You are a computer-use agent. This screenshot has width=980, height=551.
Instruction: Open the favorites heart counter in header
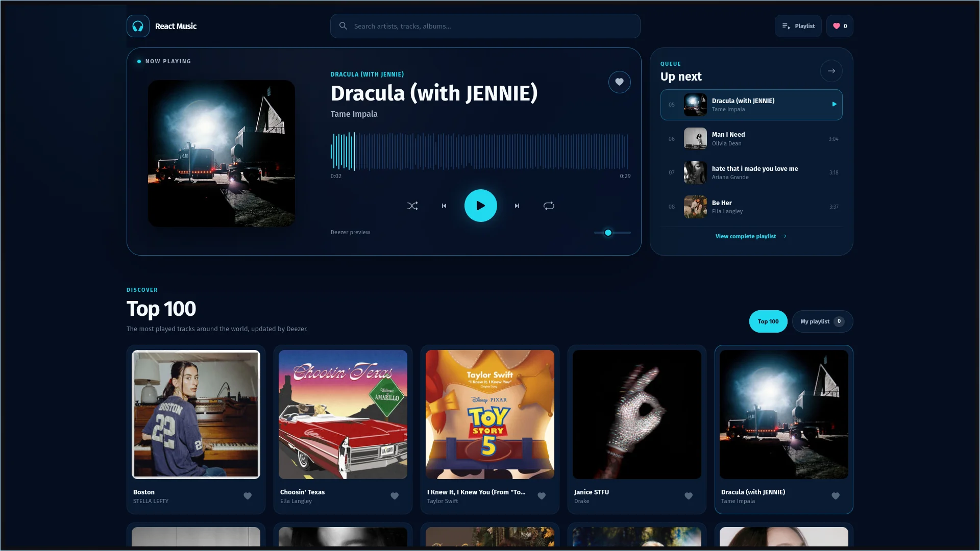pyautogui.click(x=840, y=26)
